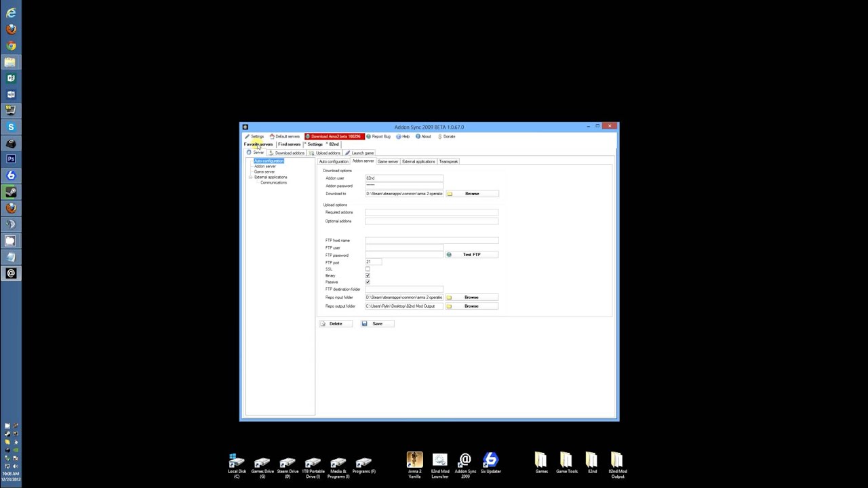Image resolution: width=868 pixels, height=488 pixels.
Task: Open Skype from the taskbar
Action: click(x=11, y=127)
